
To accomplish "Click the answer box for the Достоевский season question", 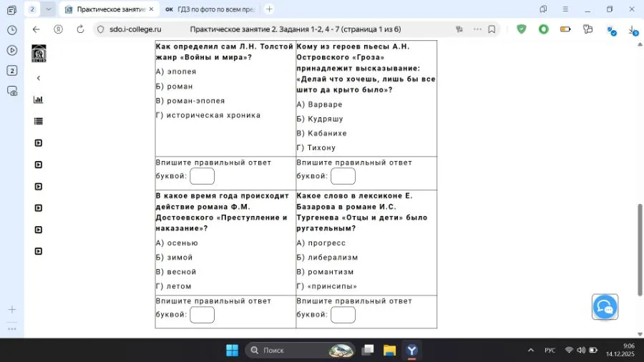I will pyautogui.click(x=202, y=315).
